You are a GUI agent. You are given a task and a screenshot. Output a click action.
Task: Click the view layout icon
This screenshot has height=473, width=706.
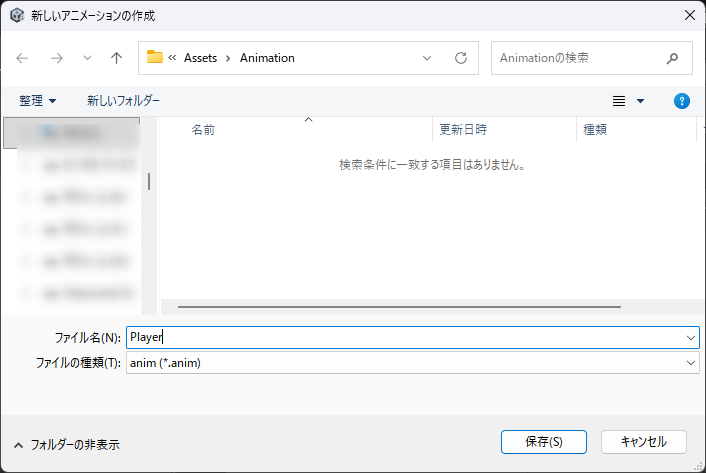[x=619, y=101]
